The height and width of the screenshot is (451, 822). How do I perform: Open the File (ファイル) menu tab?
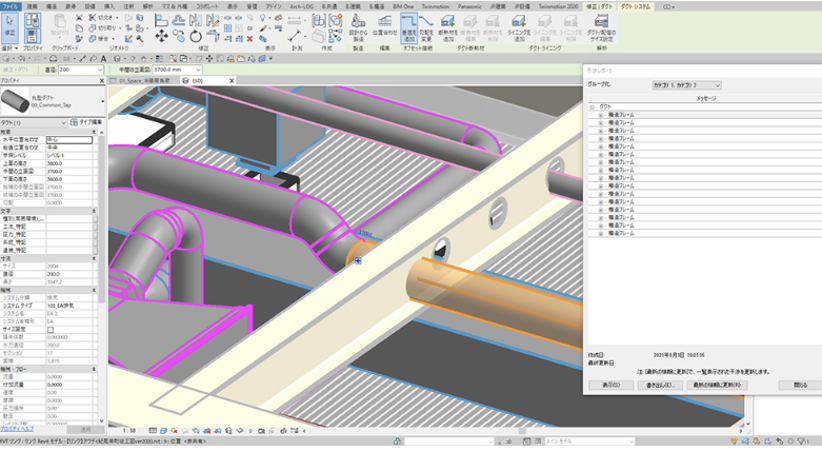coord(10,5)
